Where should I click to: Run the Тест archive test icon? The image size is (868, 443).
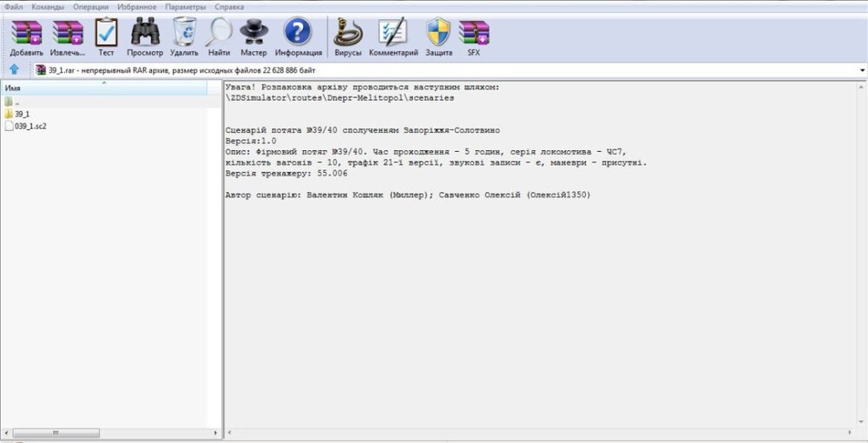(106, 36)
